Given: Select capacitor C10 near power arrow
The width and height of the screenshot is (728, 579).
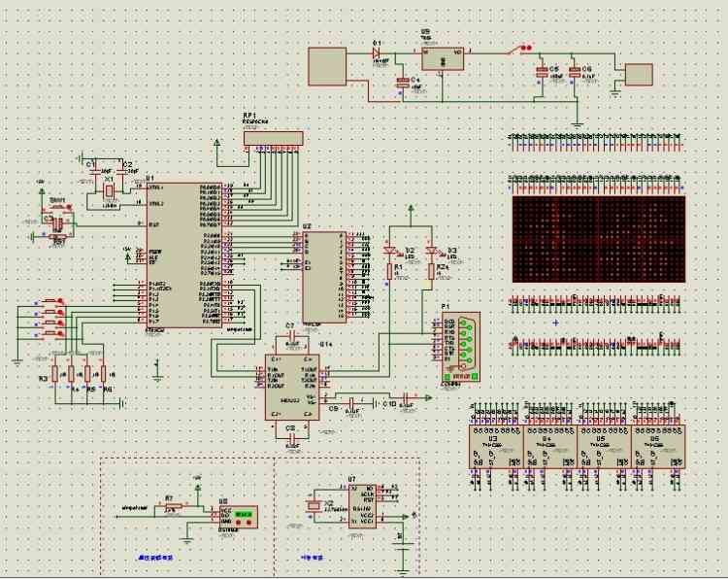Looking at the screenshot, I should click(x=407, y=397).
